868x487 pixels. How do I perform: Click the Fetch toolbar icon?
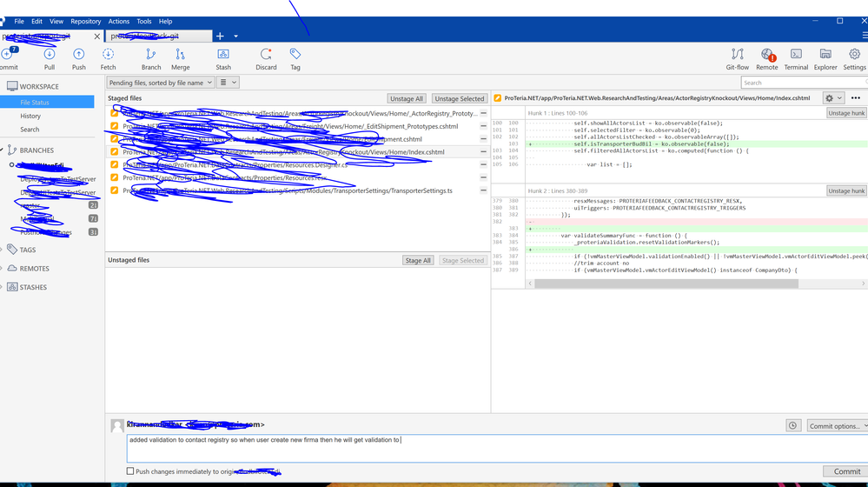(x=108, y=59)
